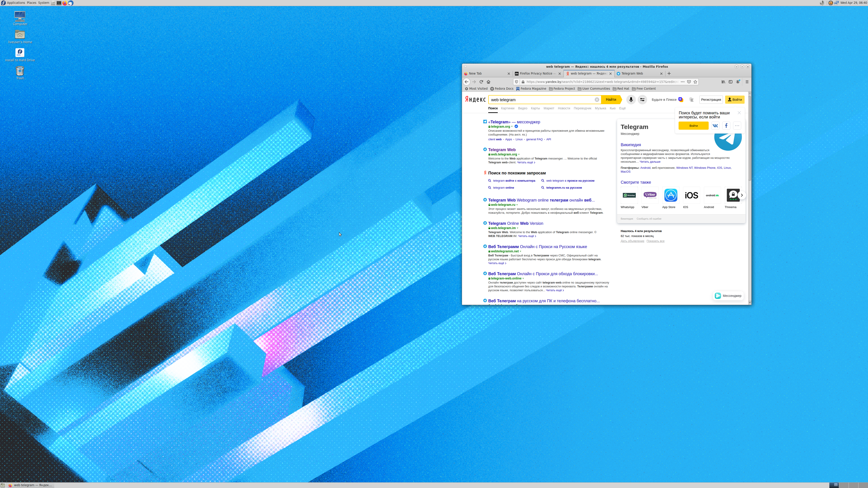Open Telegram Web search result link
The height and width of the screenshot is (488, 868).
502,150
